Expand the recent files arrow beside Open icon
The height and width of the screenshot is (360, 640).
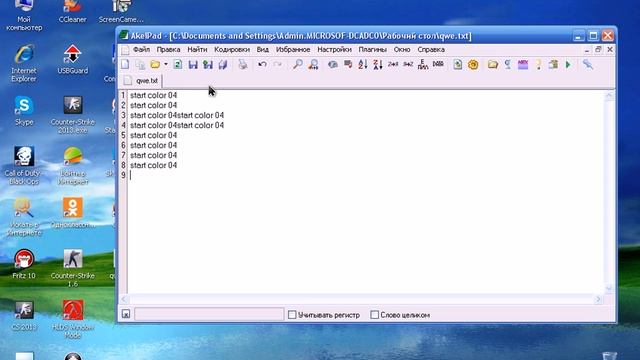click(166, 64)
